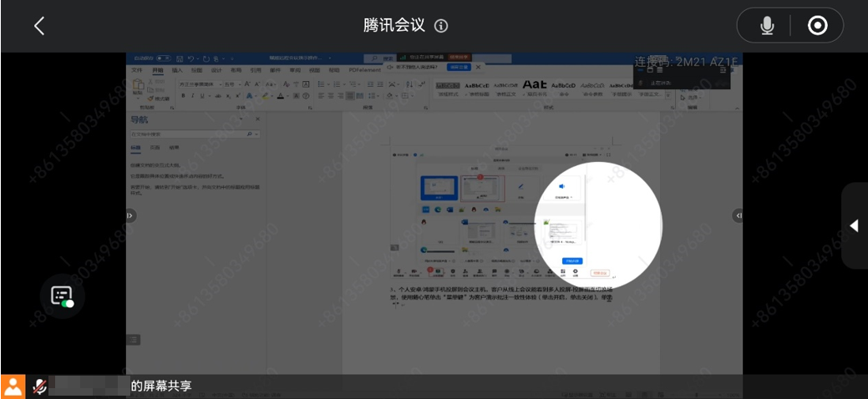This screenshot has height=399, width=868.
Task: Click the record circle icon top right
Action: tap(817, 26)
